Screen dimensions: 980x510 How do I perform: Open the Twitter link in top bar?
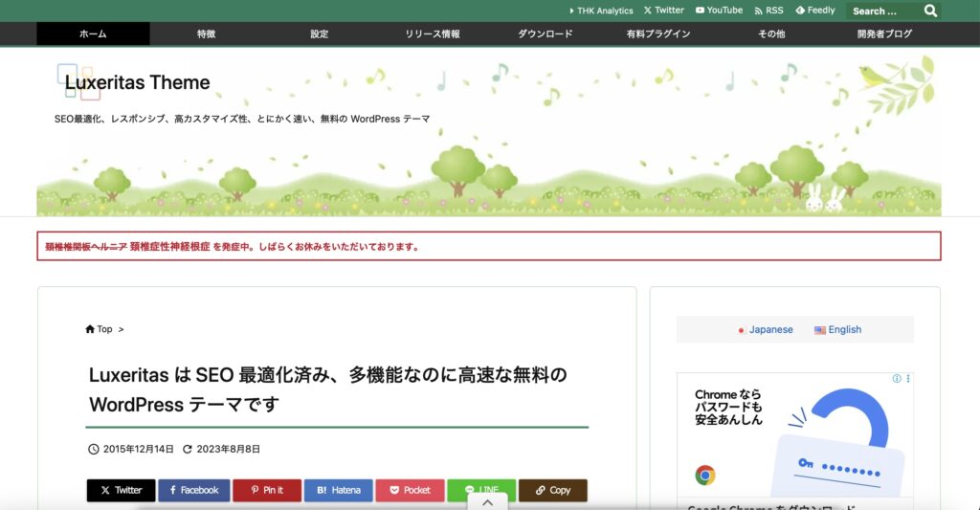[x=664, y=11]
